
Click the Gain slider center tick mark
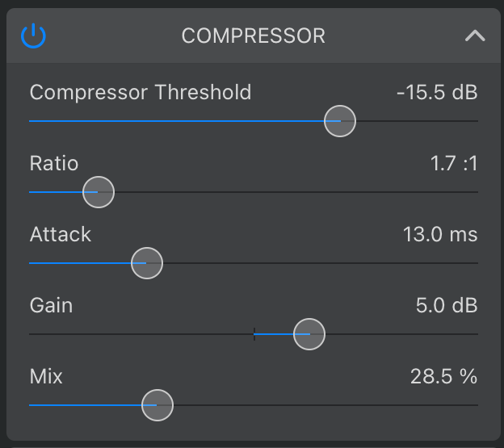click(254, 334)
